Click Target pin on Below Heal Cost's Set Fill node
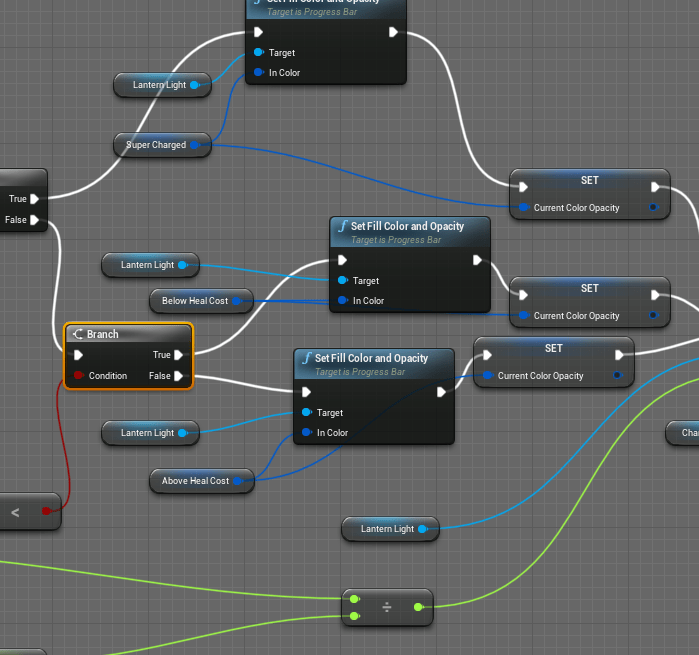This screenshot has height=655, width=699. 343,281
